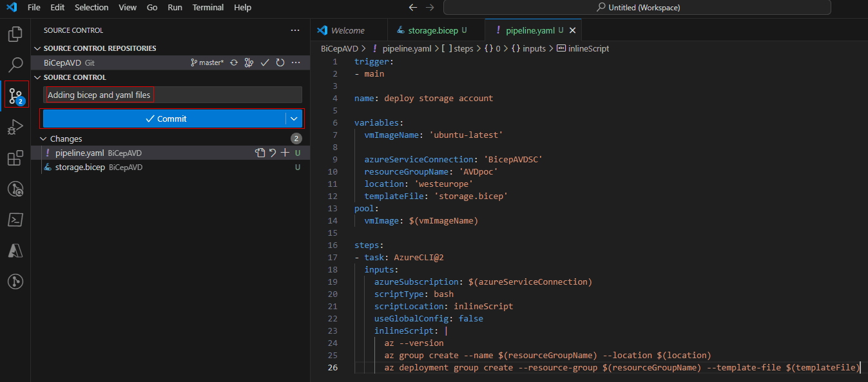868x382 pixels.
Task: Stage changes for pipeline.yaml with plus icon
Action: tap(285, 153)
